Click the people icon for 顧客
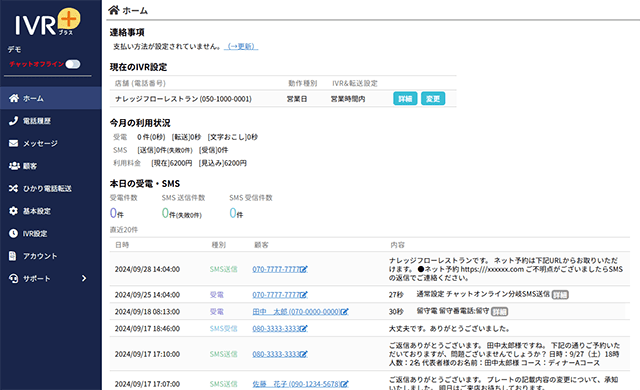640x390 pixels. coord(14,166)
